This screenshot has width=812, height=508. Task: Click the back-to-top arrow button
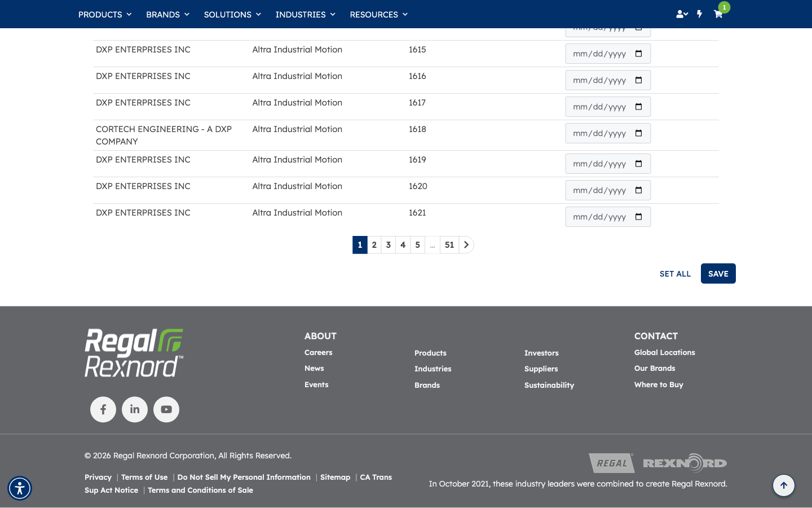tap(784, 485)
